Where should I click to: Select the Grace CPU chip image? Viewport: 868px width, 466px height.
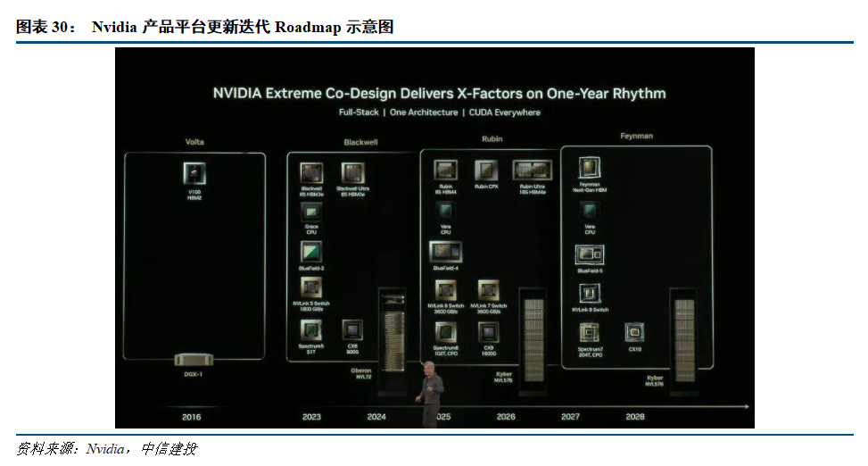click(x=311, y=212)
